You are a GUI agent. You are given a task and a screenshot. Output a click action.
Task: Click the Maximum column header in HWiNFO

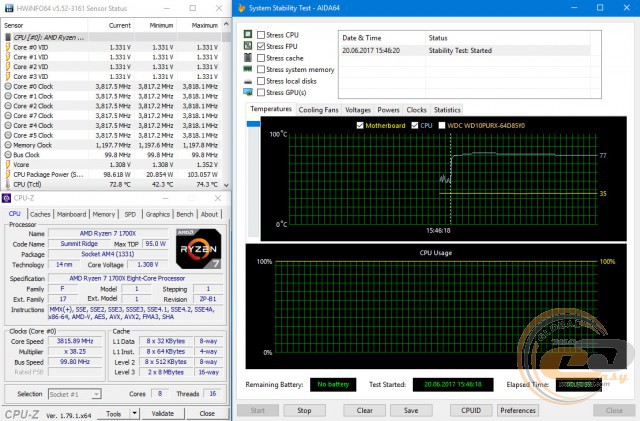[200, 25]
